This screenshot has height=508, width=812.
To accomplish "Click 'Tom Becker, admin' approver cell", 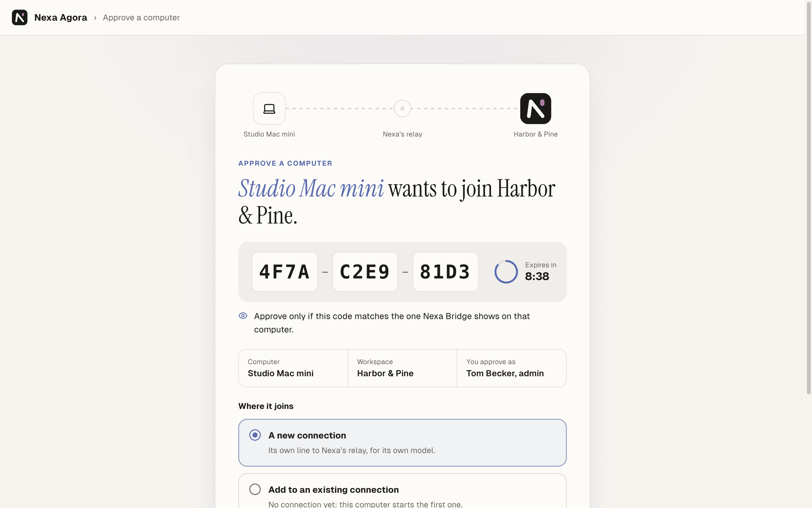I will pyautogui.click(x=512, y=368).
